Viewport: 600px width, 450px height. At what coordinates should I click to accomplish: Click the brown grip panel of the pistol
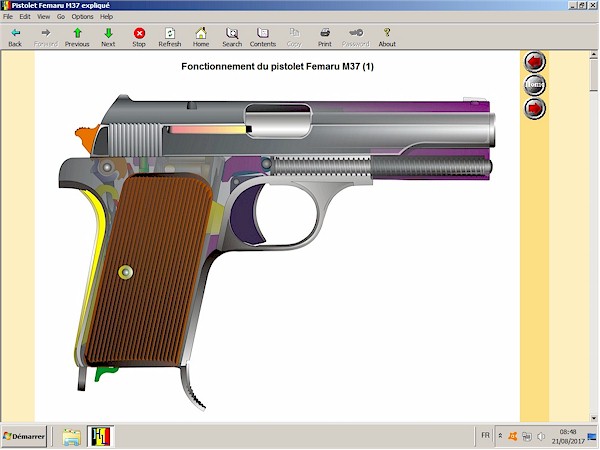pos(149,270)
